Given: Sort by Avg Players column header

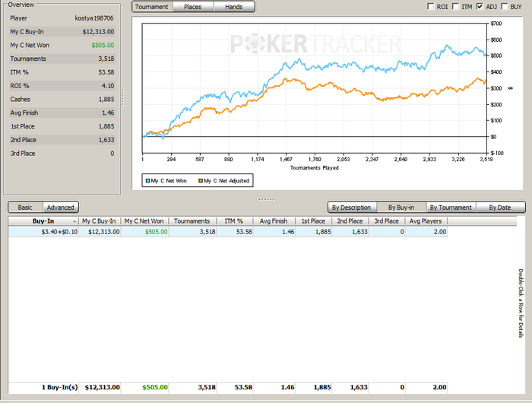Looking at the screenshot, I should 426,221.
